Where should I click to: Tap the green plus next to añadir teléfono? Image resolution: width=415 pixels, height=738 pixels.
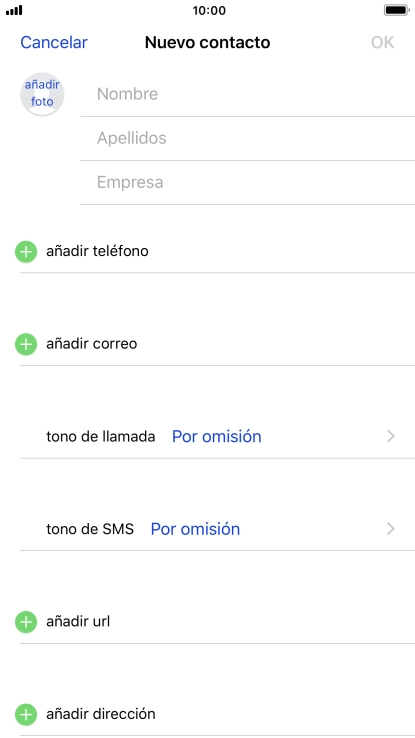coord(26,251)
